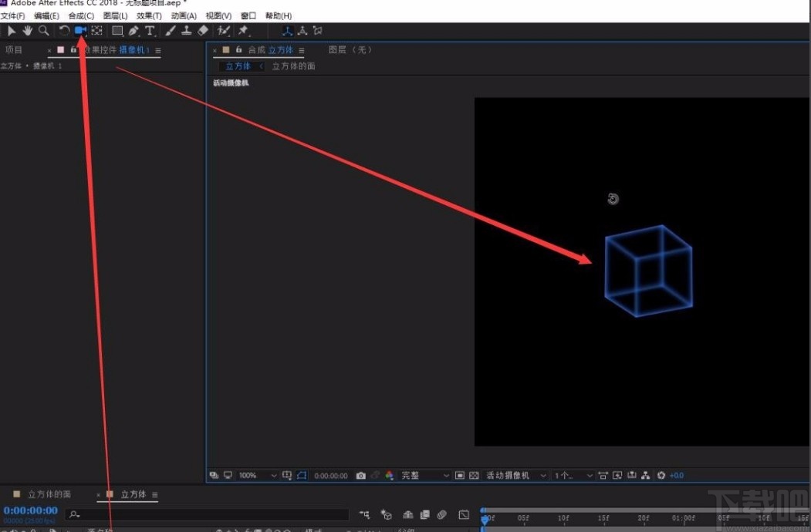This screenshot has width=811, height=532.
Task: Click the blue current time display 0:00:00:00
Action: click(31, 510)
